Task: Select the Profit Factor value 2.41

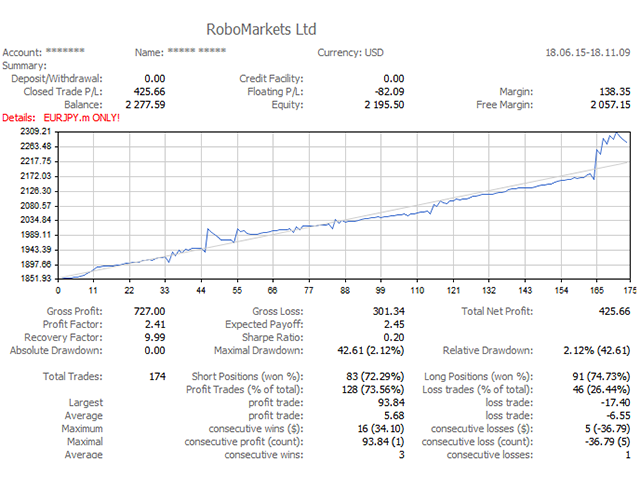Action: tap(155, 324)
